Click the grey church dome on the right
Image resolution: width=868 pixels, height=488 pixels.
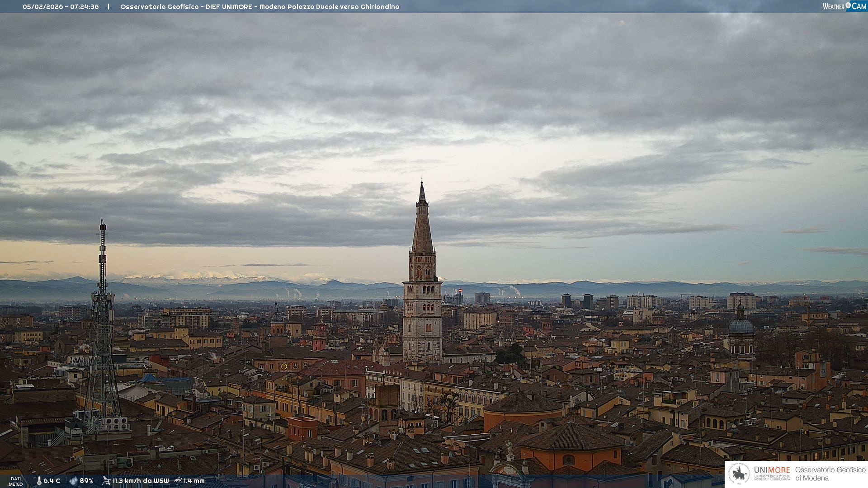click(741, 325)
